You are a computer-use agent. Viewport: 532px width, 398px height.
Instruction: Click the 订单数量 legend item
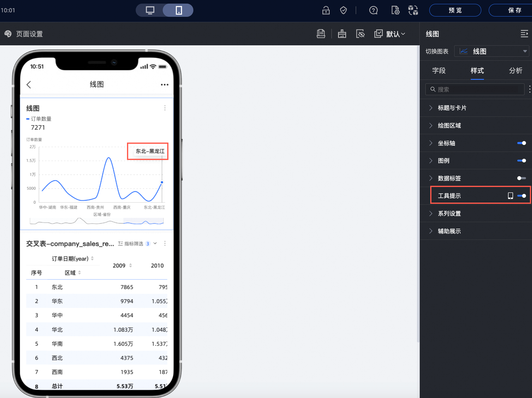(39, 119)
